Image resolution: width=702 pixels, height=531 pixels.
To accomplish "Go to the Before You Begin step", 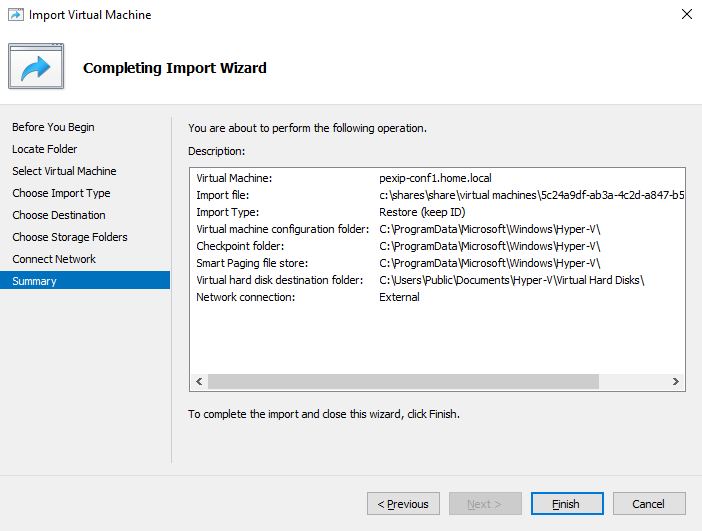I will point(53,127).
